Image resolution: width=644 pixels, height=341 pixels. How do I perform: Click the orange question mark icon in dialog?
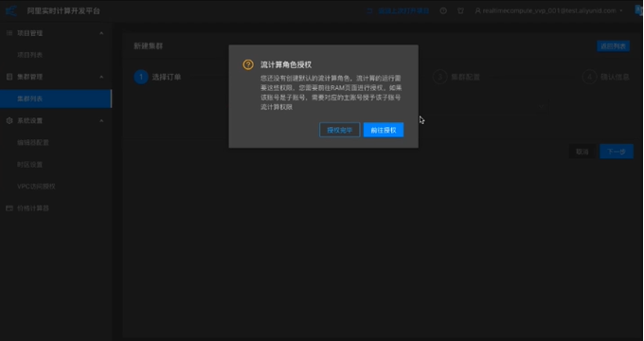[248, 64]
